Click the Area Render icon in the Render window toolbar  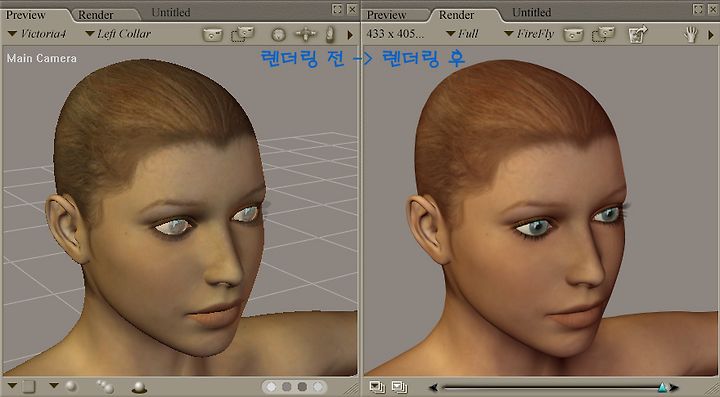pos(603,34)
